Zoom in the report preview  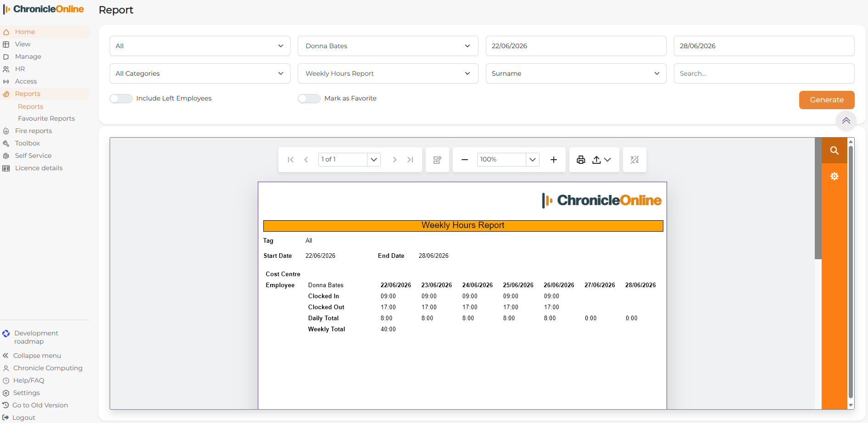pyautogui.click(x=554, y=160)
